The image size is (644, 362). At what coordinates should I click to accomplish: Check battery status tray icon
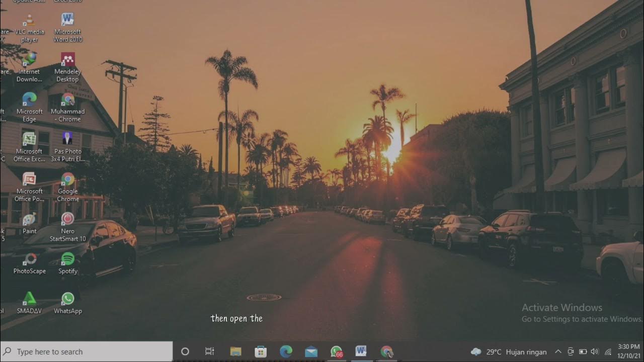click(583, 351)
